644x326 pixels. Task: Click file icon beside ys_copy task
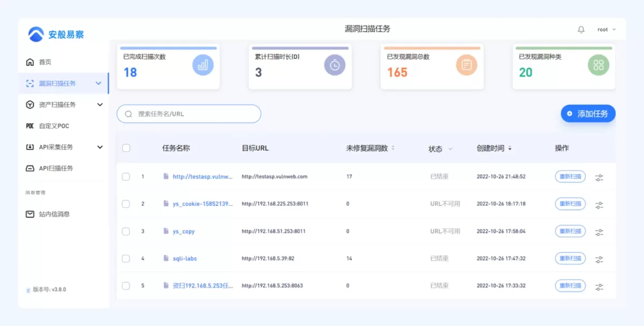[x=166, y=231]
